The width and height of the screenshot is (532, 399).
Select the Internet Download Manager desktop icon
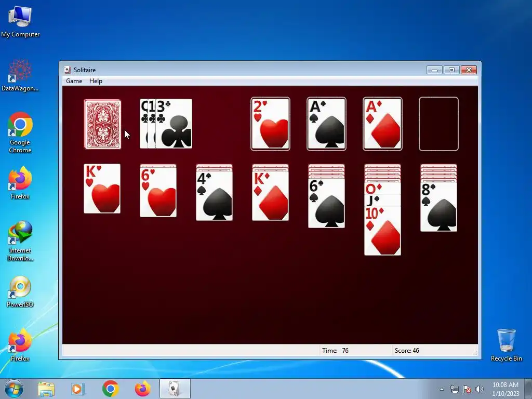pos(20,241)
